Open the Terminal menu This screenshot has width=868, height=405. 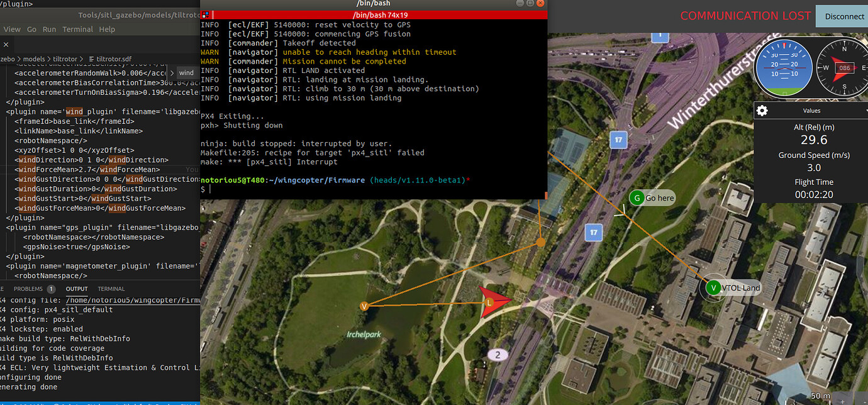point(77,29)
